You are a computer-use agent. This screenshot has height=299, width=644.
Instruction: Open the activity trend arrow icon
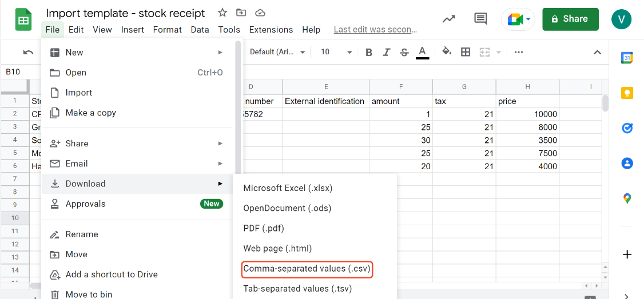click(448, 19)
